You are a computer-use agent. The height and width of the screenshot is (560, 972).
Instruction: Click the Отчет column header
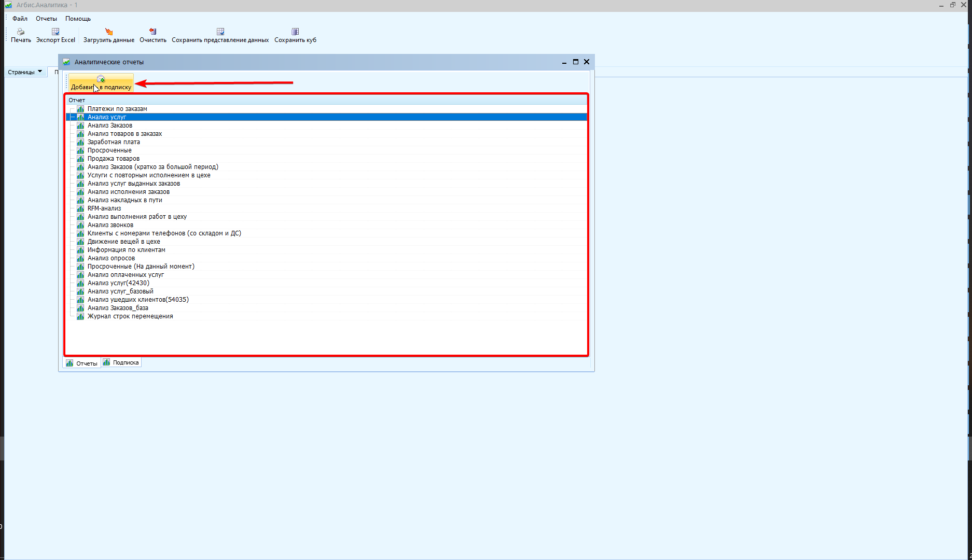[327, 100]
